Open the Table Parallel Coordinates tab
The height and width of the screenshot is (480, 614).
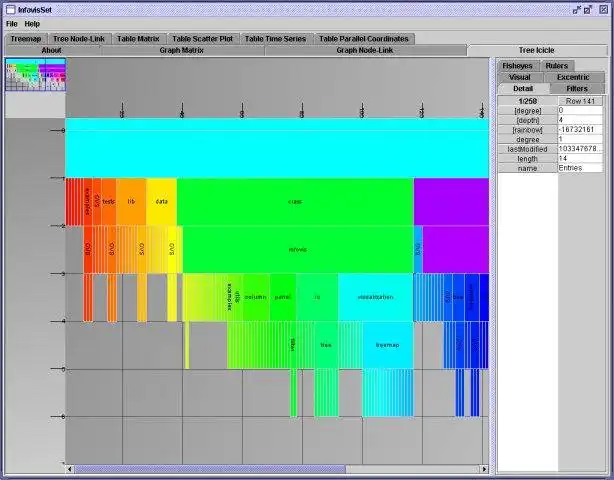click(x=364, y=39)
